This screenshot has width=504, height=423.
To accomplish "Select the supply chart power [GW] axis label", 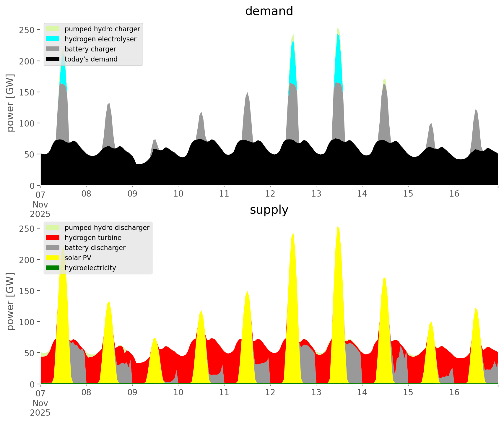I will tap(10, 302).
